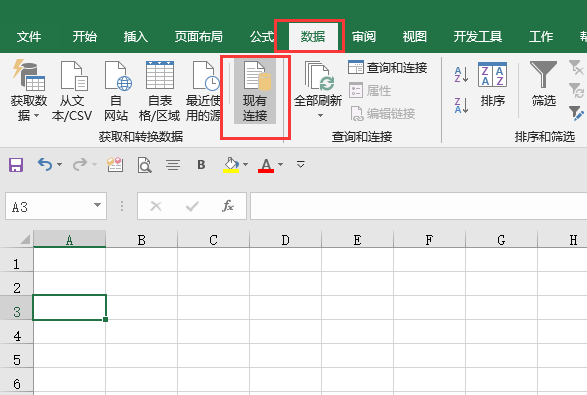Click inside the formula bar
This screenshot has height=395, width=587.
point(419,206)
